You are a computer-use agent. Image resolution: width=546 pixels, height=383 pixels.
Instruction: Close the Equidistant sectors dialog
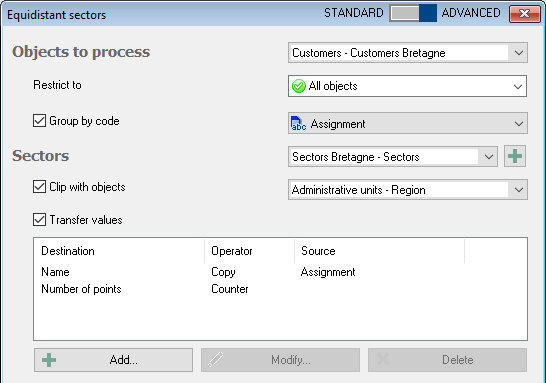tap(524, 14)
